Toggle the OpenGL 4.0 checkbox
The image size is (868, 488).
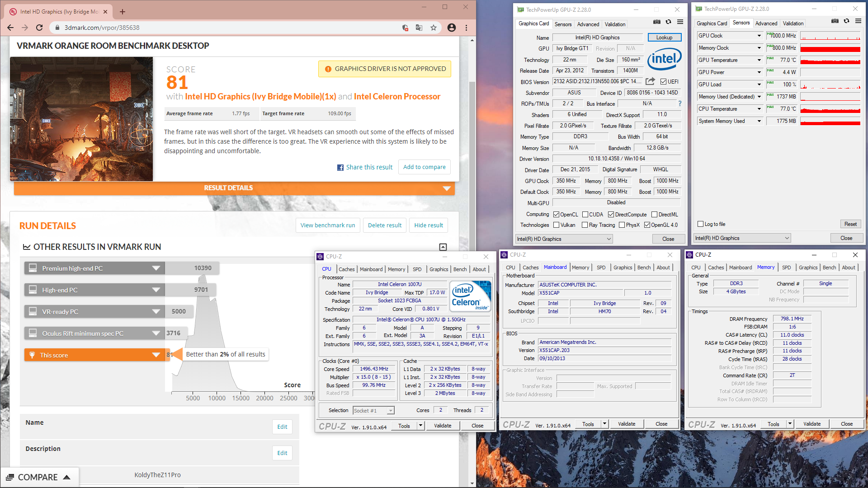point(647,225)
